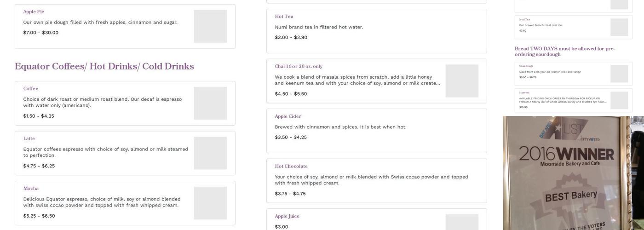The width and height of the screenshot is (644, 230).
Task: Open the Sourdough bread thumbnail
Action: (x=619, y=74)
